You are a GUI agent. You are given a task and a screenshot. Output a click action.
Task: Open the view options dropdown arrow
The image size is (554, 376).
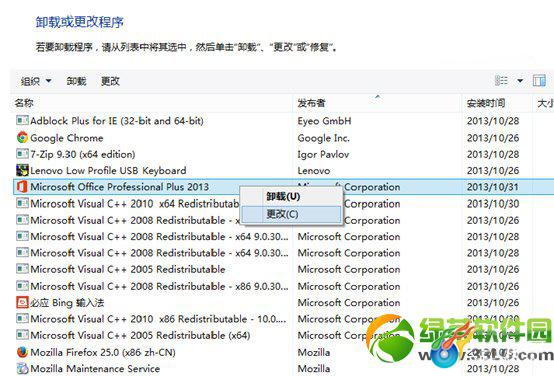(520, 81)
